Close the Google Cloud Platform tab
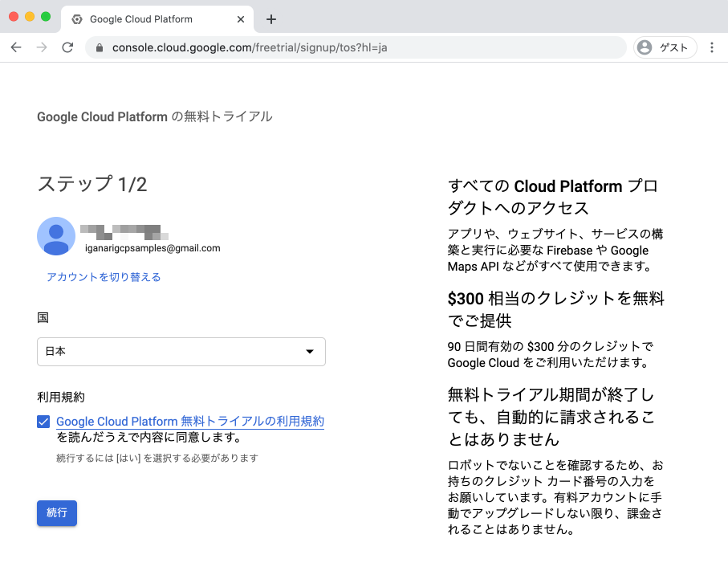 (241, 19)
